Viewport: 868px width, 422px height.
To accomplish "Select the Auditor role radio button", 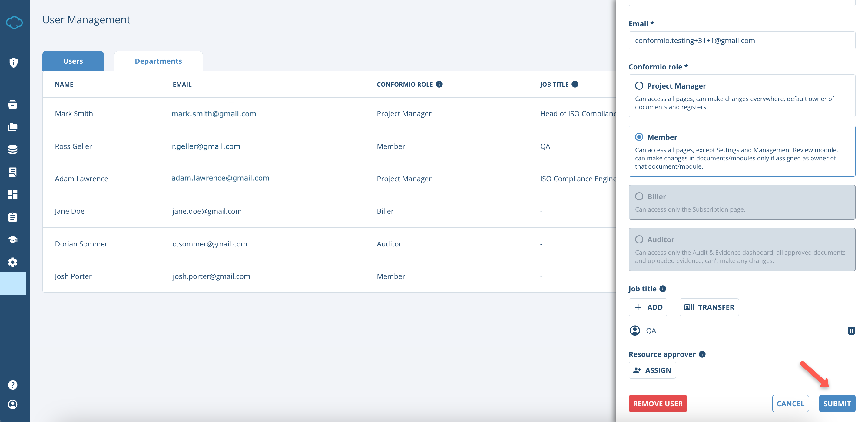I will pos(639,239).
